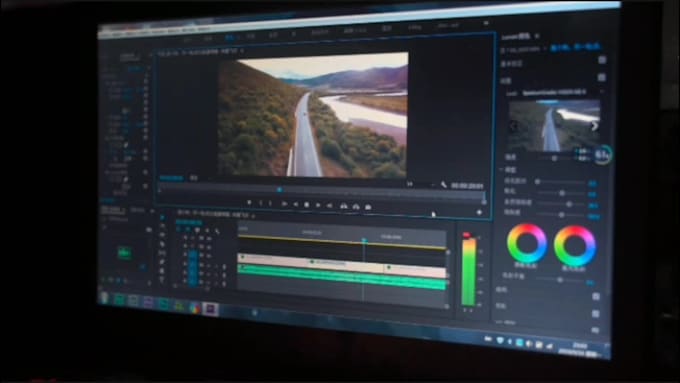
Task: Click Export Frame camera icon
Action: [x=368, y=207]
